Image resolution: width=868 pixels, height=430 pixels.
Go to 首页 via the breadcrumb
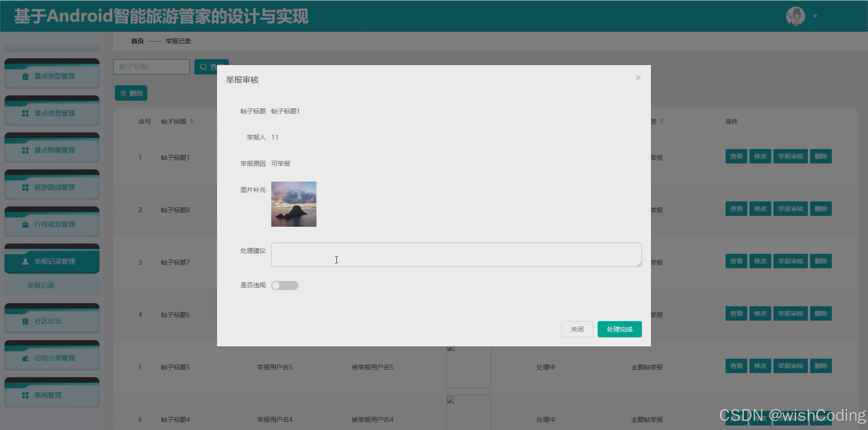coord(137,41)
